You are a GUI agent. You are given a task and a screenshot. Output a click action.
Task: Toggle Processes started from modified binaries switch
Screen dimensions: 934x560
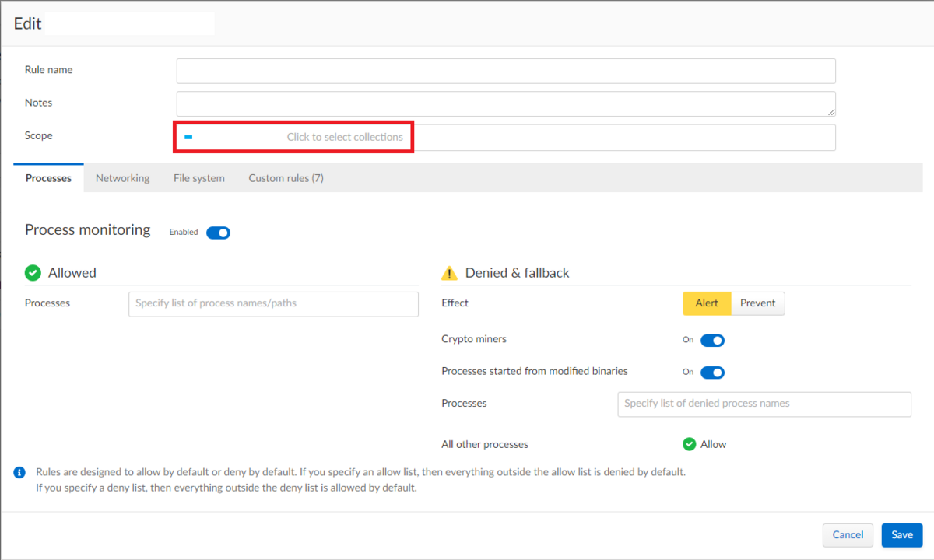(x=712, y=372)
